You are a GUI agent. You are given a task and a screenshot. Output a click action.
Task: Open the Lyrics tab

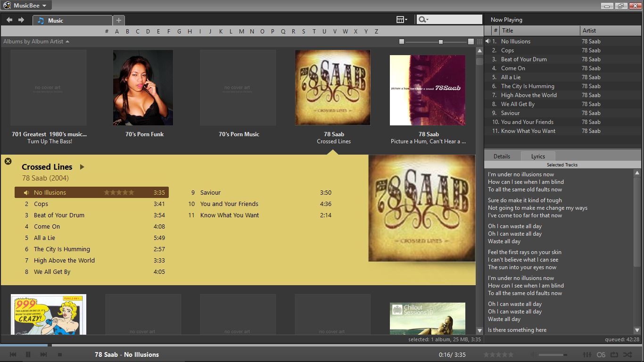pos(538,156)
